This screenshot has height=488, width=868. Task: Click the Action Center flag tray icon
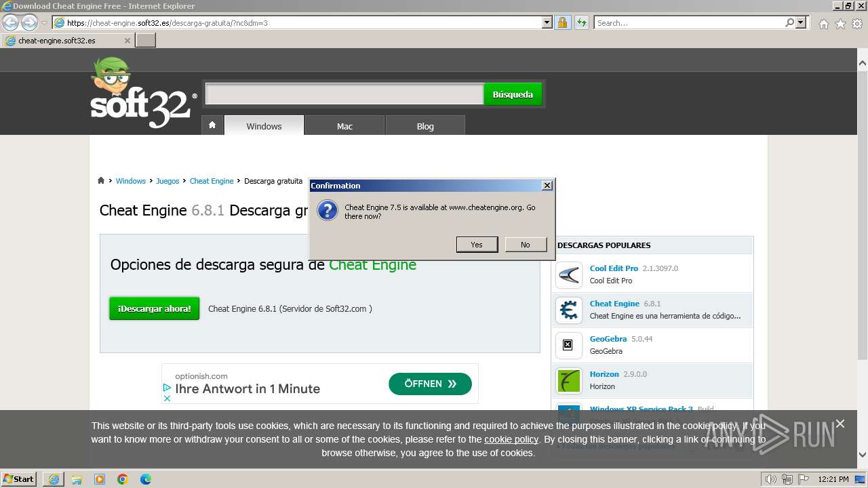pos(803,479)
